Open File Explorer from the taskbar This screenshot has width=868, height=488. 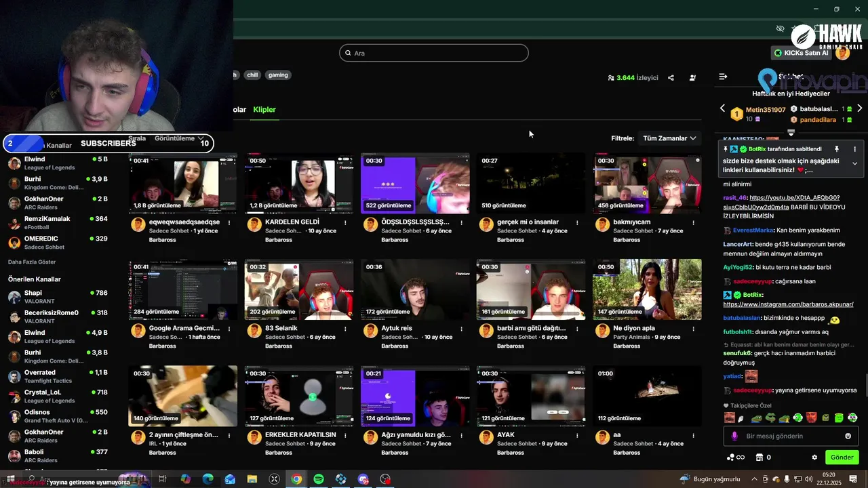click(x=252, y=479)
